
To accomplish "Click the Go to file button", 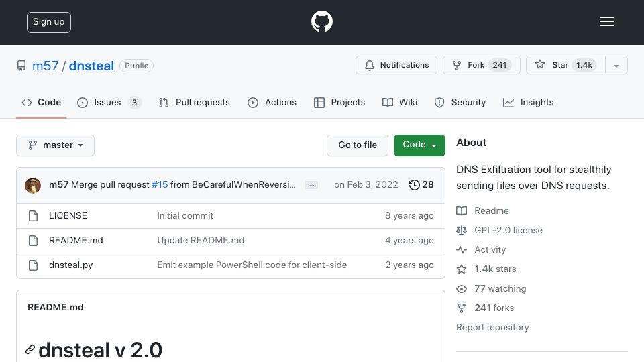I will [x=358, y=145].
